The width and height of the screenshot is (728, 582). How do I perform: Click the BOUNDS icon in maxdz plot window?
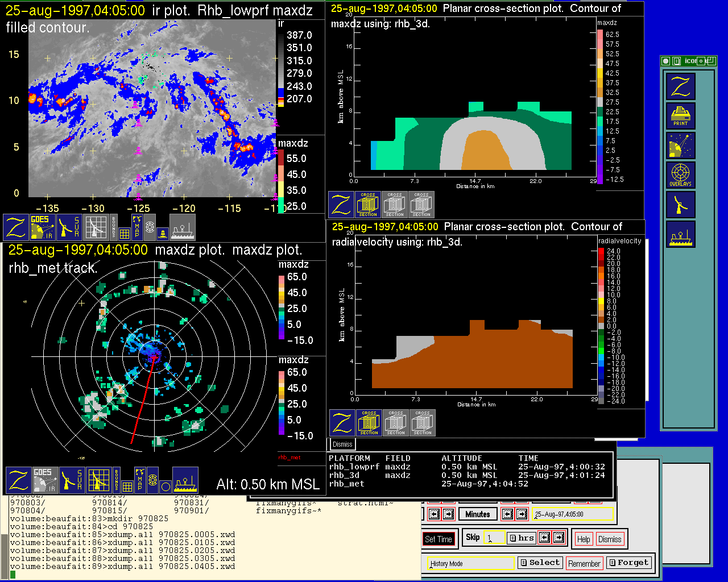(117, 480)
